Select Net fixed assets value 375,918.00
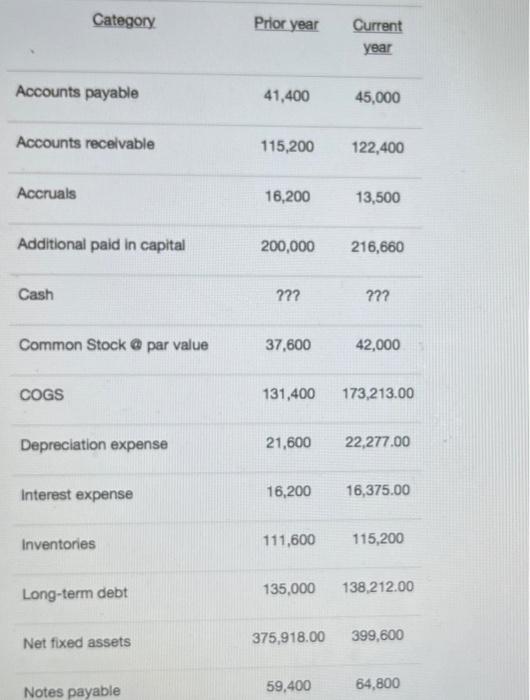This screenshot has height=700, width=530. (288, 638)
